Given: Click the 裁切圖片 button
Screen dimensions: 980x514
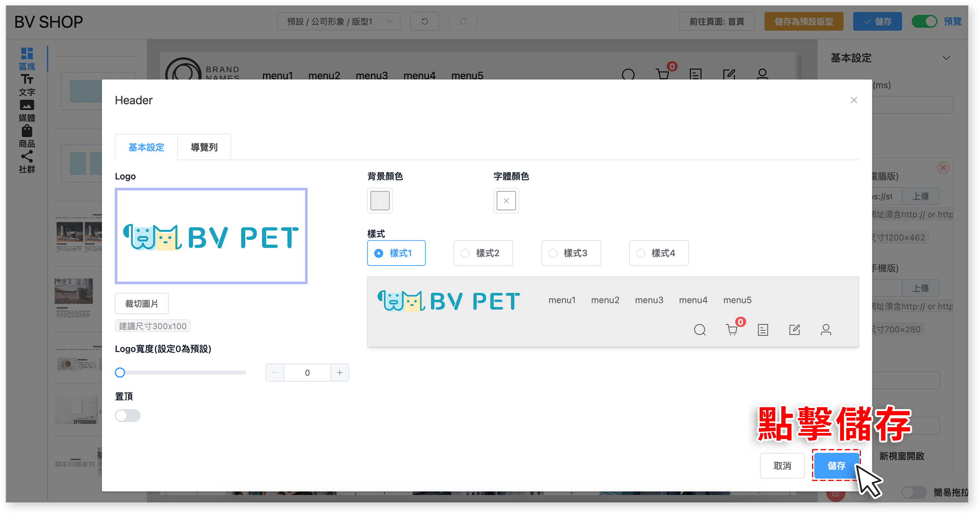Looking at the screenshot, I should (141, 303).
